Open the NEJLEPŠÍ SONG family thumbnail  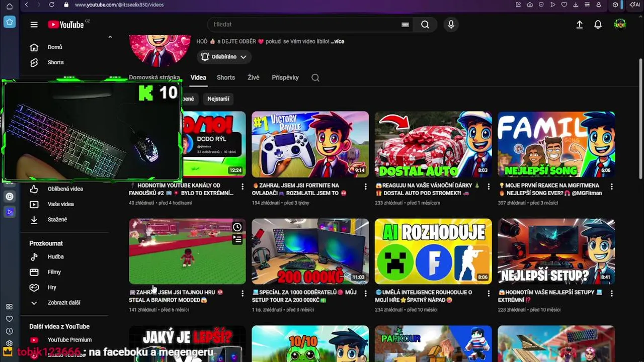556,144
